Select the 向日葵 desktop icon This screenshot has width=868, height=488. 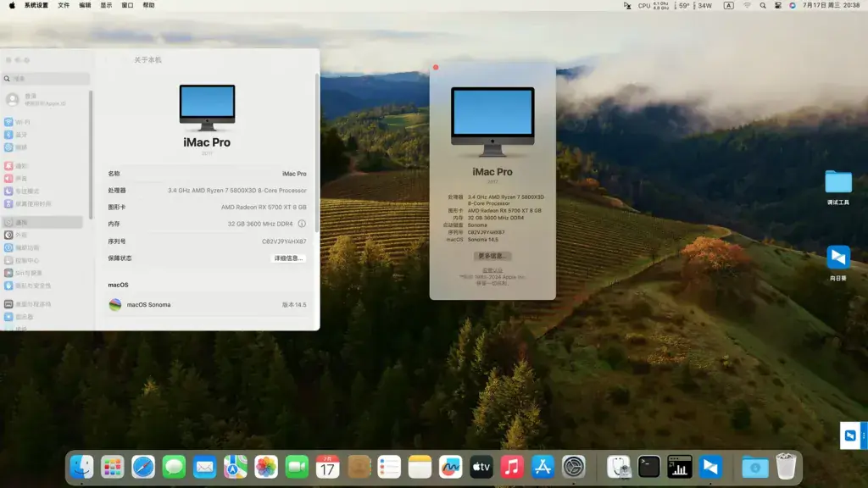tap(838, 263)
